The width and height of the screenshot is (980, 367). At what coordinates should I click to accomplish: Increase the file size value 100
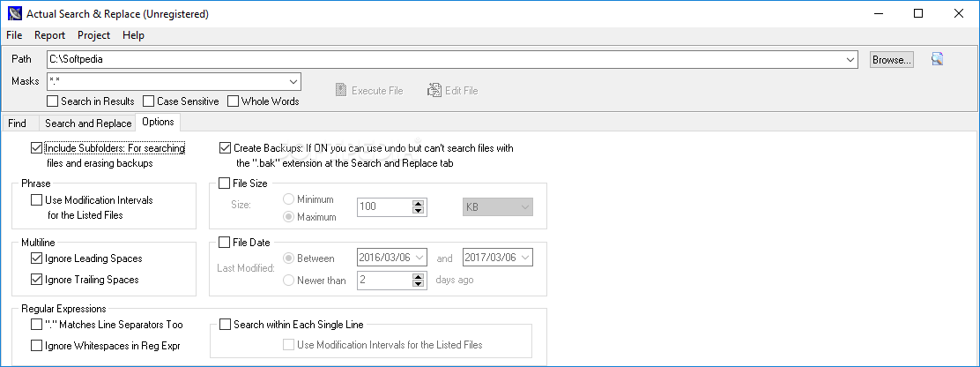(419, 203)
